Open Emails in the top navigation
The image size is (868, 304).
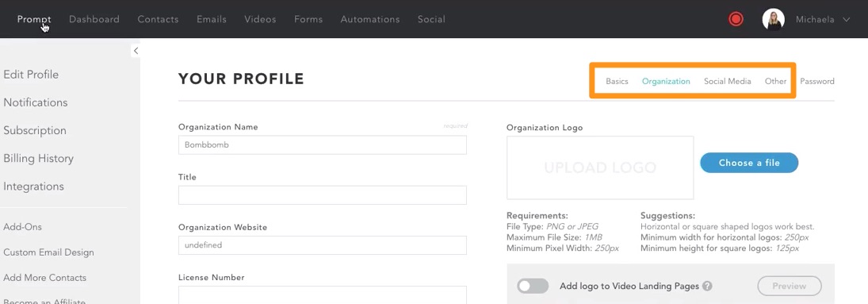tap(212, 19)
